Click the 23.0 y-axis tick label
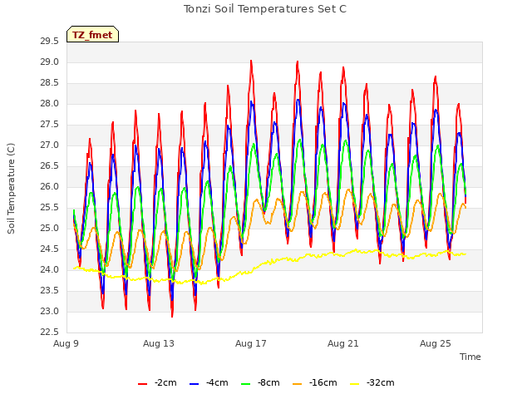Viewport: 532px width, 399px height. tap(49, 312)
